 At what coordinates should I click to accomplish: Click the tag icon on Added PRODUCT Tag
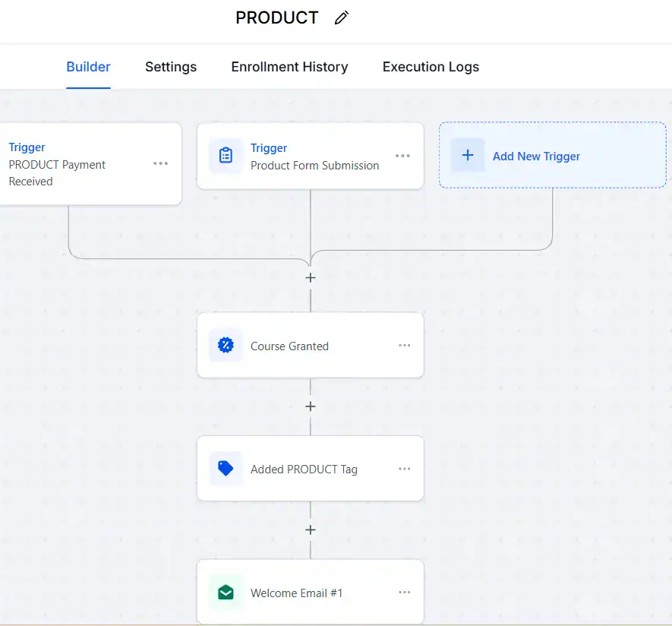pyautogui.click(x=226, y=469)
